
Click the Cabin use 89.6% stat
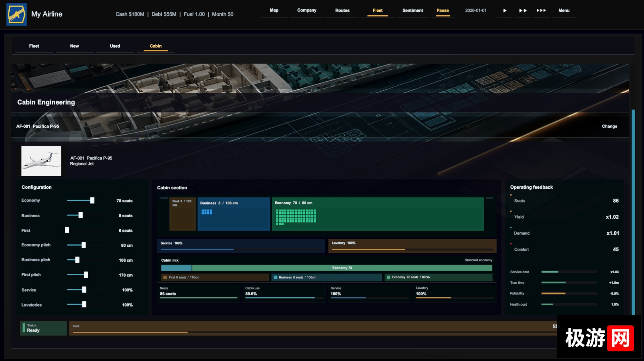click(283, 293)
